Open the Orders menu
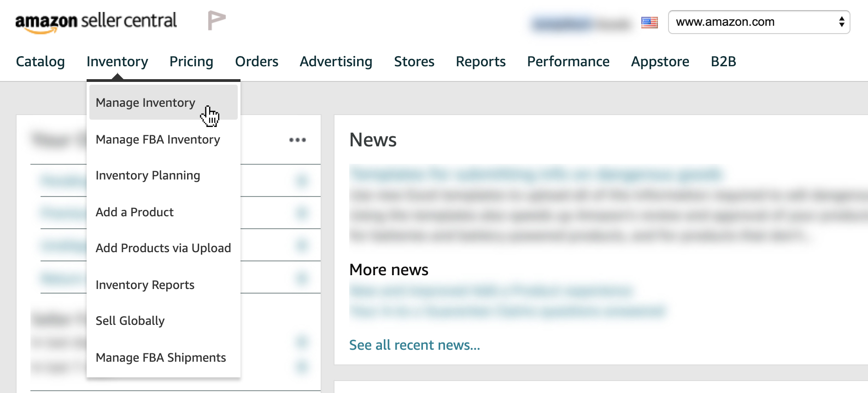 257,62
